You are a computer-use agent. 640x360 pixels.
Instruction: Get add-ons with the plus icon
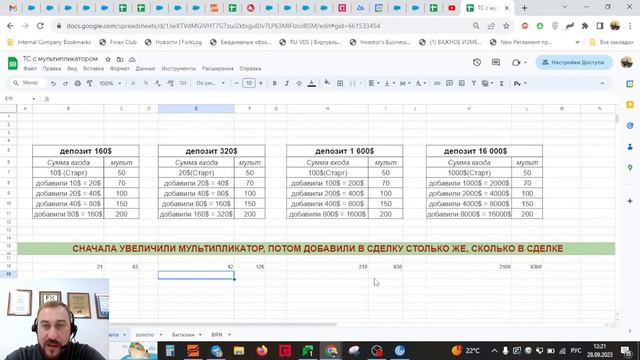point(630,201)
